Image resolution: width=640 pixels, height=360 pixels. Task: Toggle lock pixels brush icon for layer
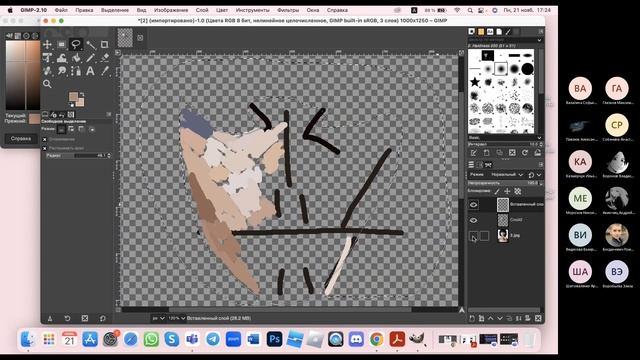(x=497, y=191)
